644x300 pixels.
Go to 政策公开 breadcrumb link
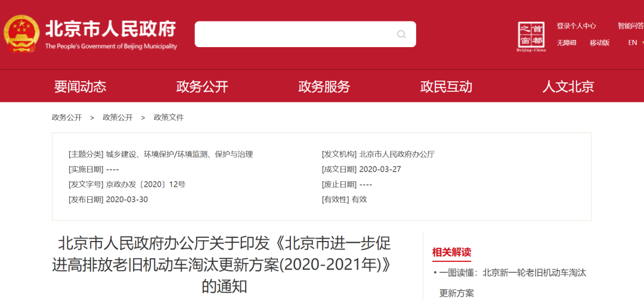pyautogui.click(x=117, y=117)
